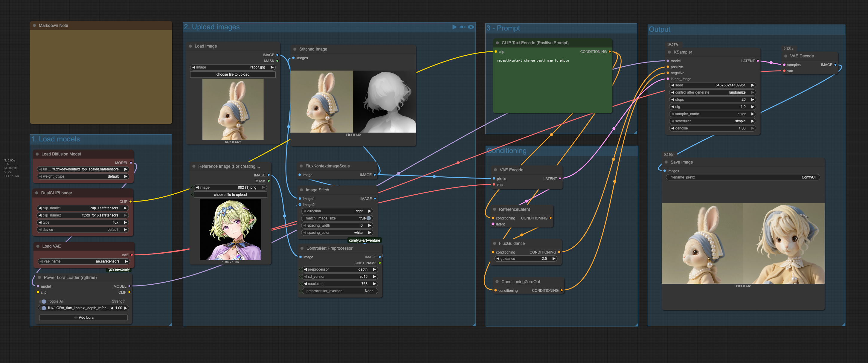Click the '1. Load models' group title
868x363 pixels.
pyautogui.click(x=56, y=139)
